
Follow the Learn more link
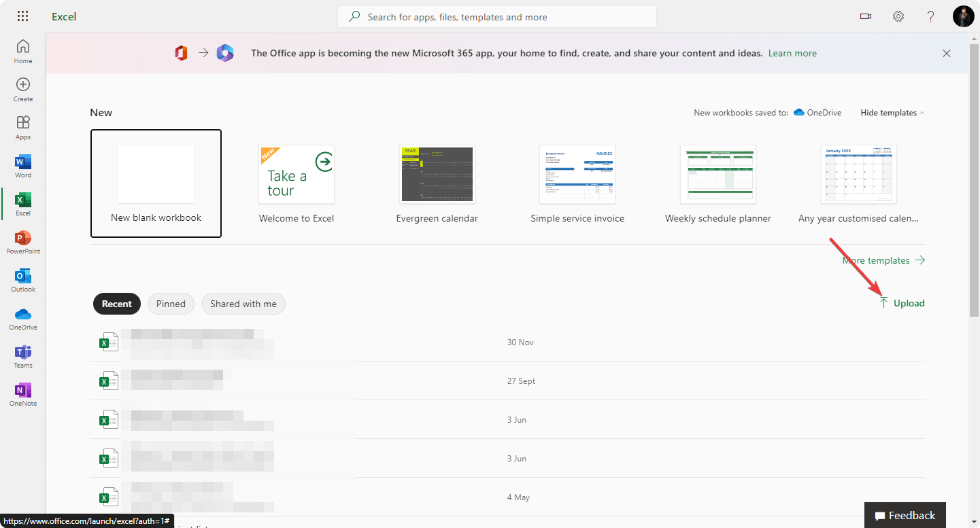[x=792, y=53]
